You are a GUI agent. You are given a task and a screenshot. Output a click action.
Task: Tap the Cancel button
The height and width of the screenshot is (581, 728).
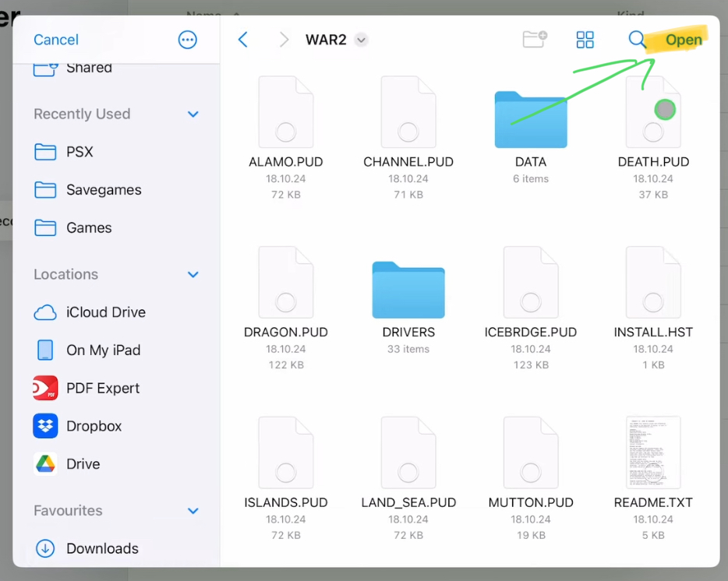tap(55, 40)
